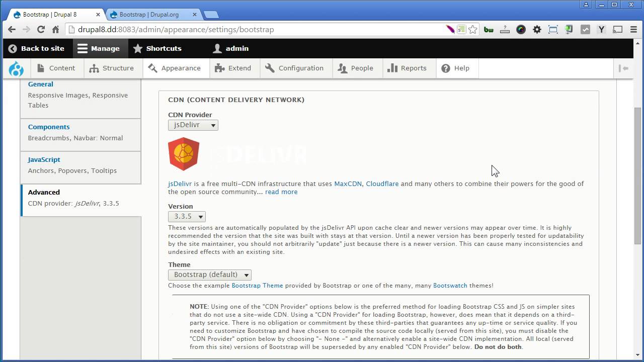The height and width of the screenshot is (362, 644).
Task: Click the Drupal drop logo in the admin toolbar
Action: 16,68
